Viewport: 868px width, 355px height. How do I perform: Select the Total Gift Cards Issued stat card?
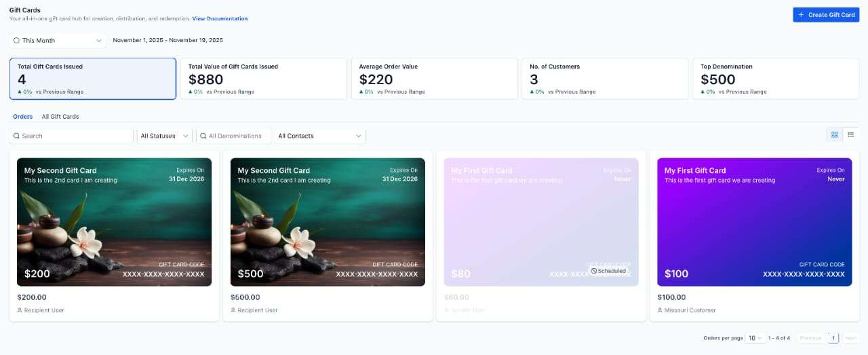[x=93, y=79]
